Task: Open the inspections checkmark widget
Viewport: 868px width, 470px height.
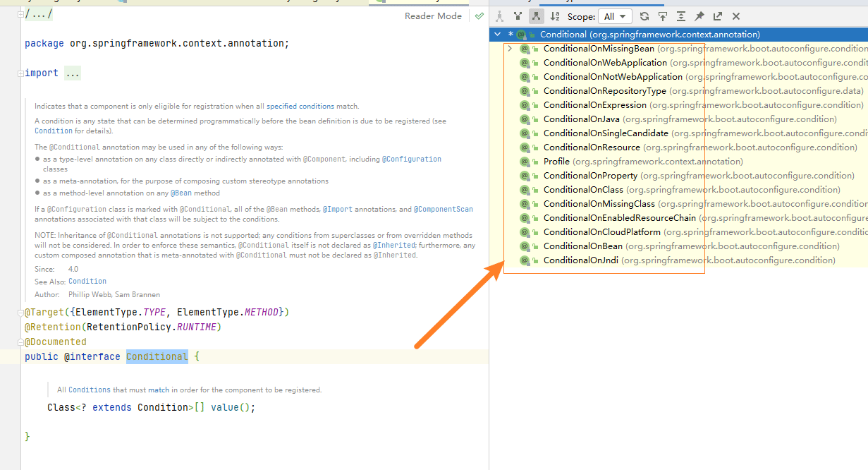Action: [479, 16]
